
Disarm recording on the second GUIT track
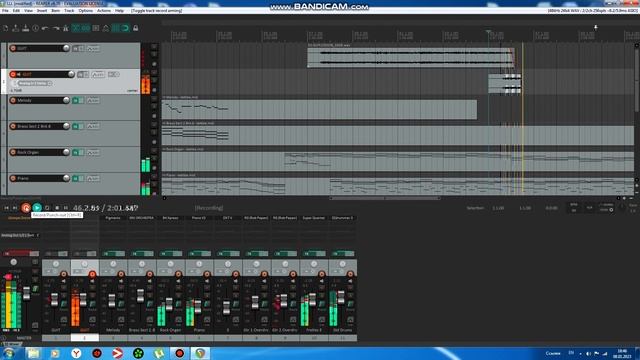[13, 74]
